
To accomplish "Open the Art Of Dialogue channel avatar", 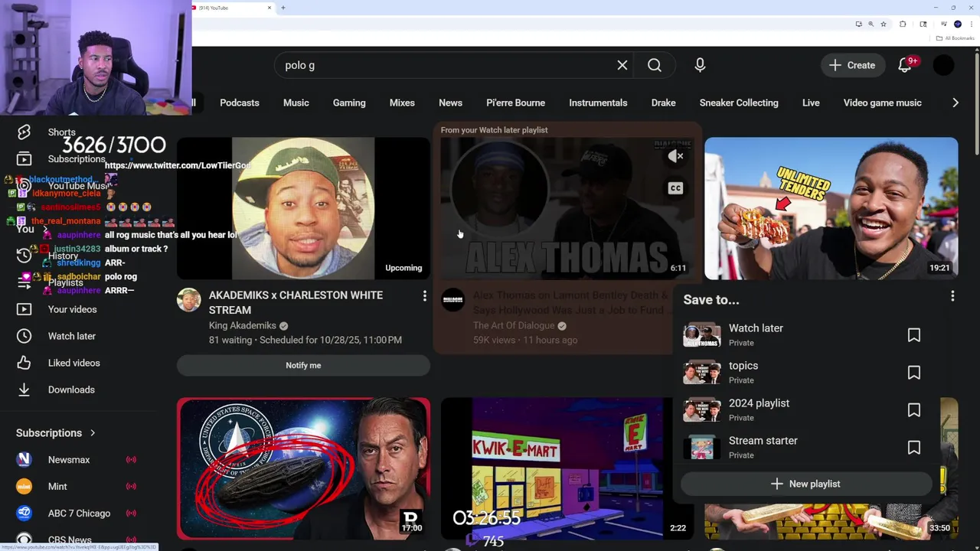I will [453, 300].
